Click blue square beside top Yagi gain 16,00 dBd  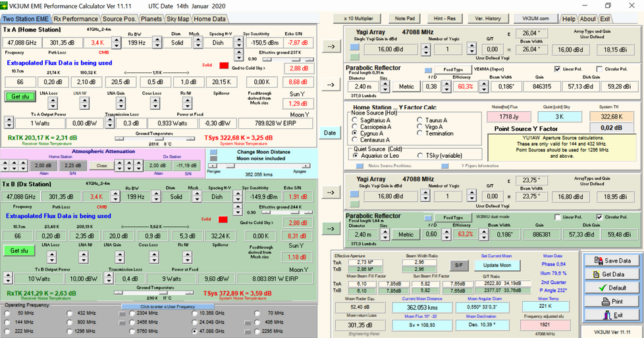[354, 47]
